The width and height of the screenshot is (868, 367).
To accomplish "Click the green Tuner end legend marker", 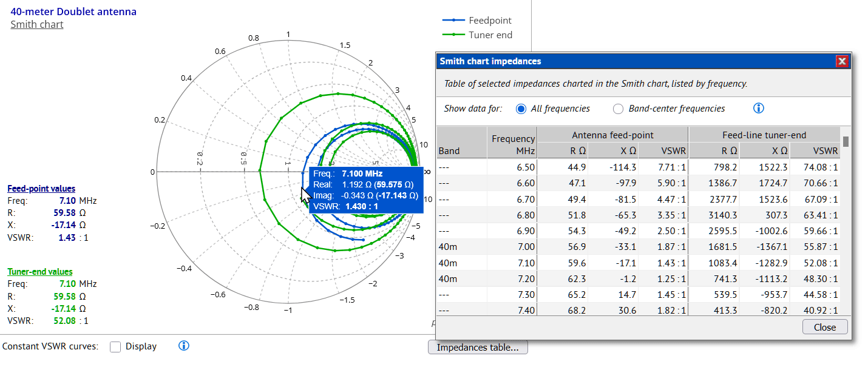I will (x=455, y=35).
